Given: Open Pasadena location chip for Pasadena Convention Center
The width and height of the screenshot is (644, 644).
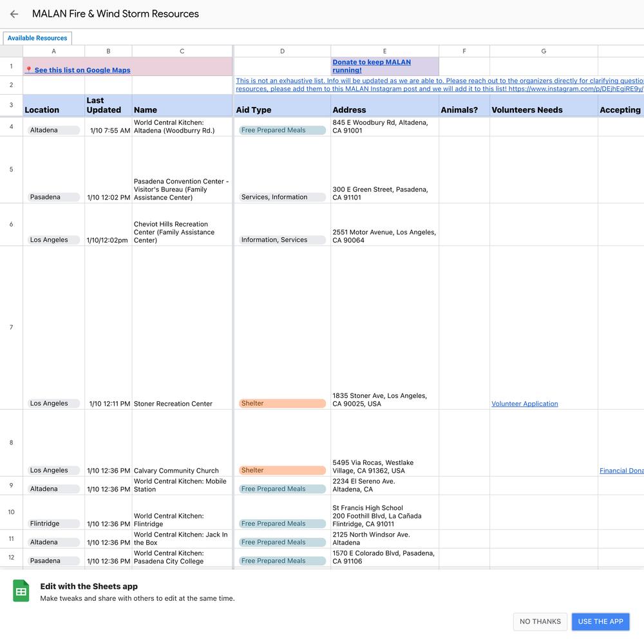Looking at the screenshot, I should [53, 197].
